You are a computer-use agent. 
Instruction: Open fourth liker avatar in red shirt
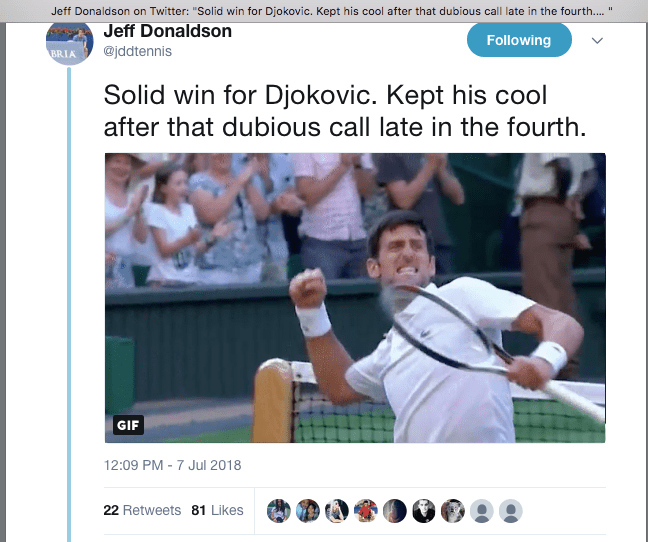point(366,511)
